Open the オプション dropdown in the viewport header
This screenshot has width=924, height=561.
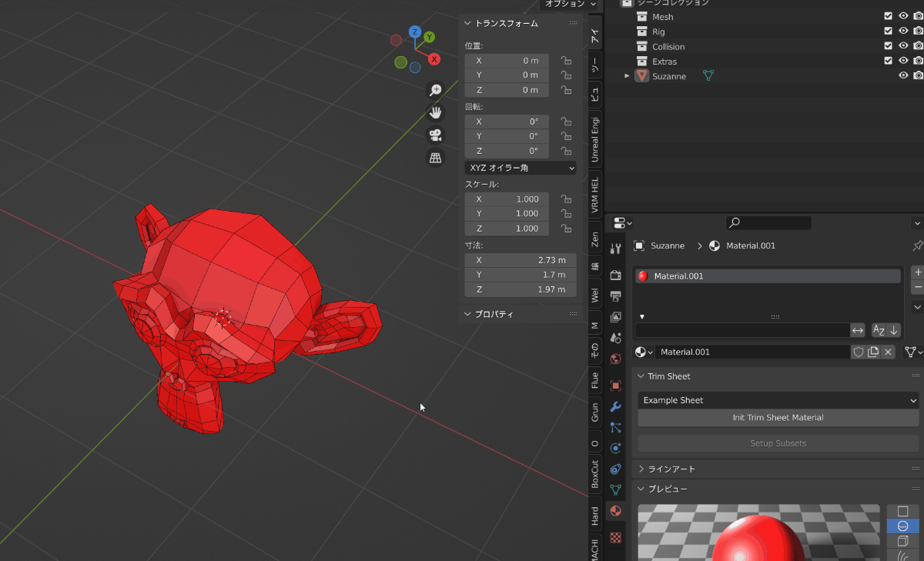(x=569, y=4)
